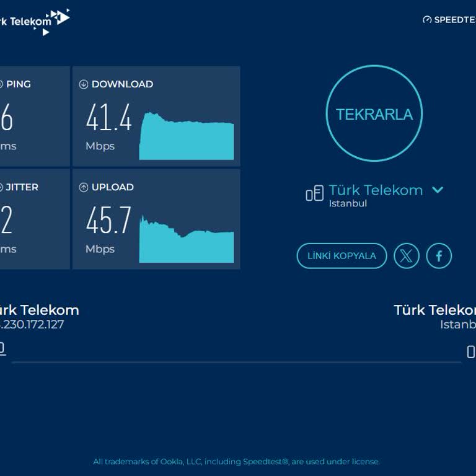Share result via the Facebook icon
Image resolution: width=476 pixels, height=476 pixels.
coord(439,256)
